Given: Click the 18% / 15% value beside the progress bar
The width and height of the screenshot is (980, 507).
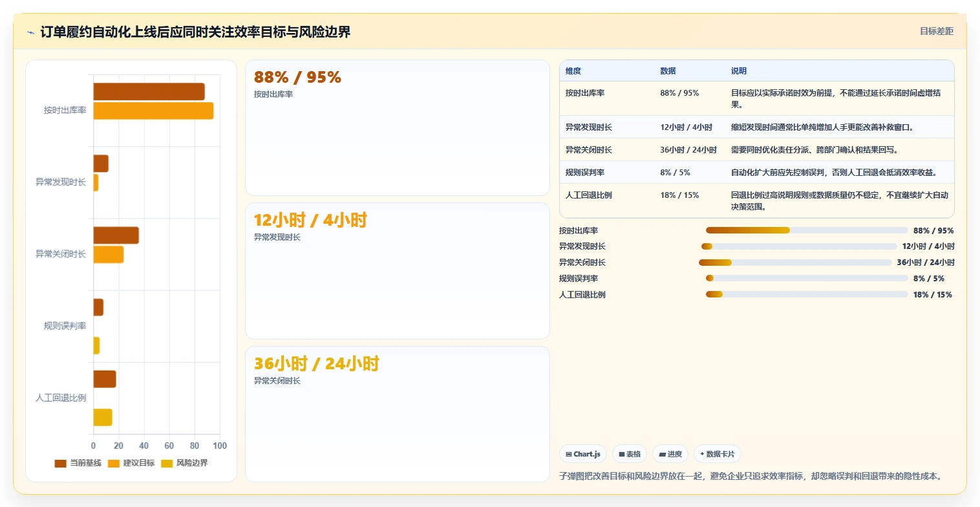Looking at the screenshot, I should pyautogui.click(x=933, y=295).
